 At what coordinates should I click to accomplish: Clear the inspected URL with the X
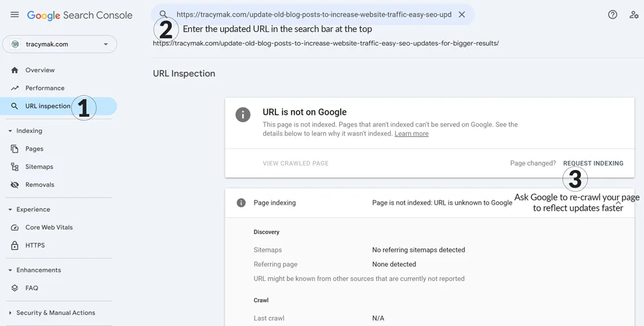point(462,14)
